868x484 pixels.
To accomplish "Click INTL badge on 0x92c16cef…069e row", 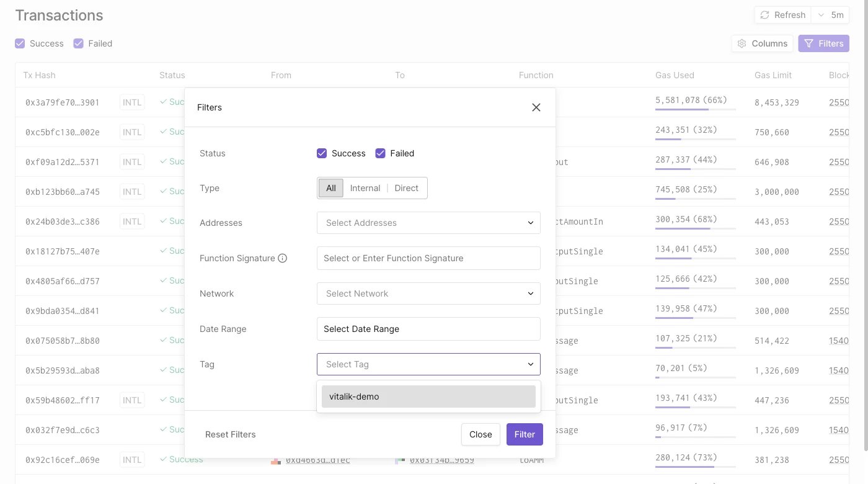I will pos(132,460).
